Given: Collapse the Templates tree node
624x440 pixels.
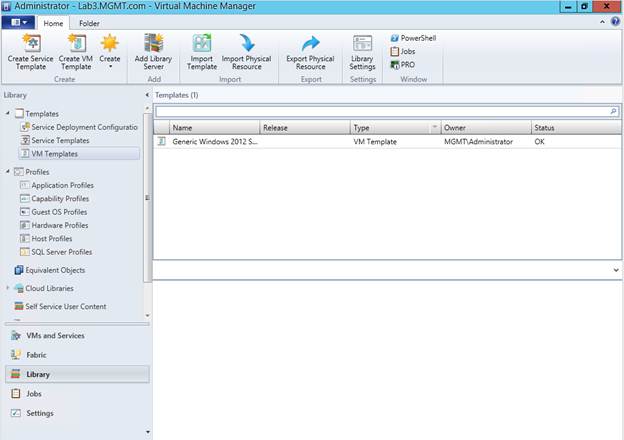Looking at the screenshot, I should point(8,113).
